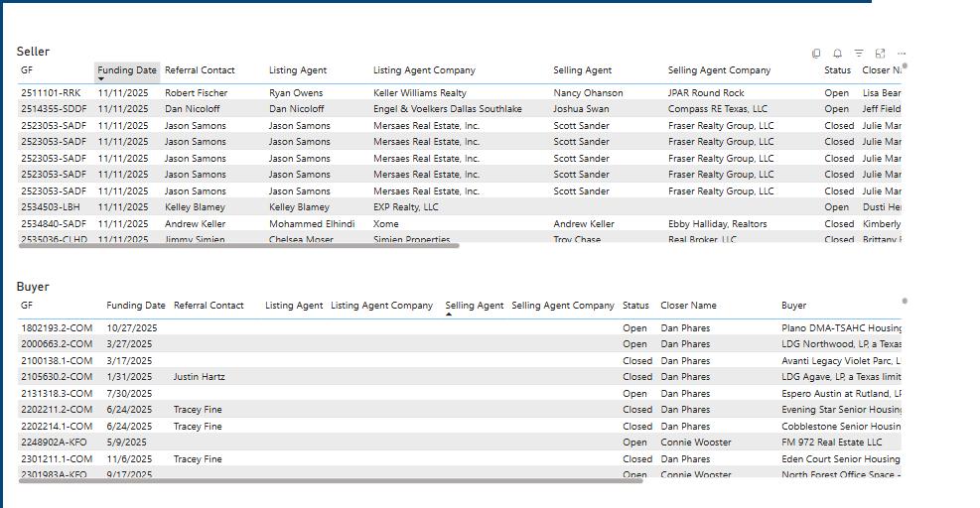
Task: Select Ryan Owens listing agent cell
Action: click(x=296, y=92)
